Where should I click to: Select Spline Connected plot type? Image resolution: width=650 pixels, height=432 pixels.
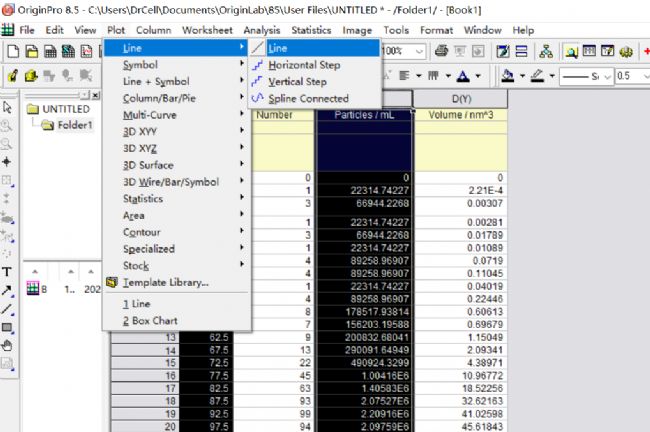click(308, 98)
